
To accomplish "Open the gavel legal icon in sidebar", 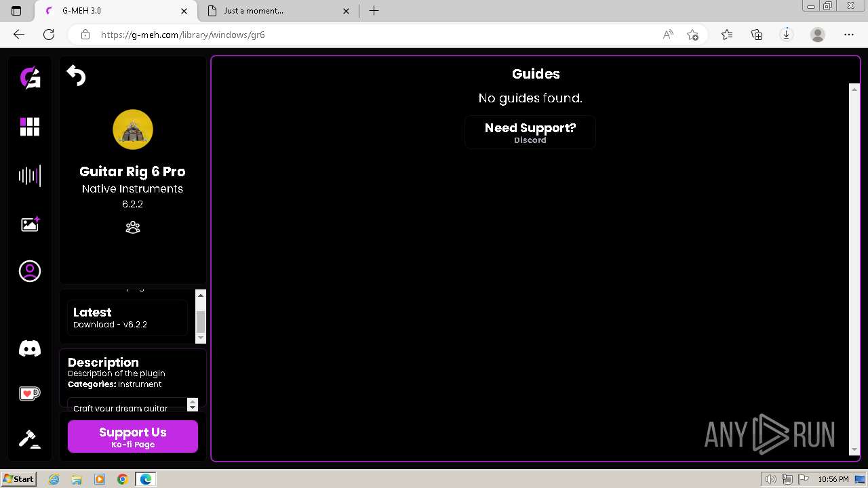I will [30, 439].
